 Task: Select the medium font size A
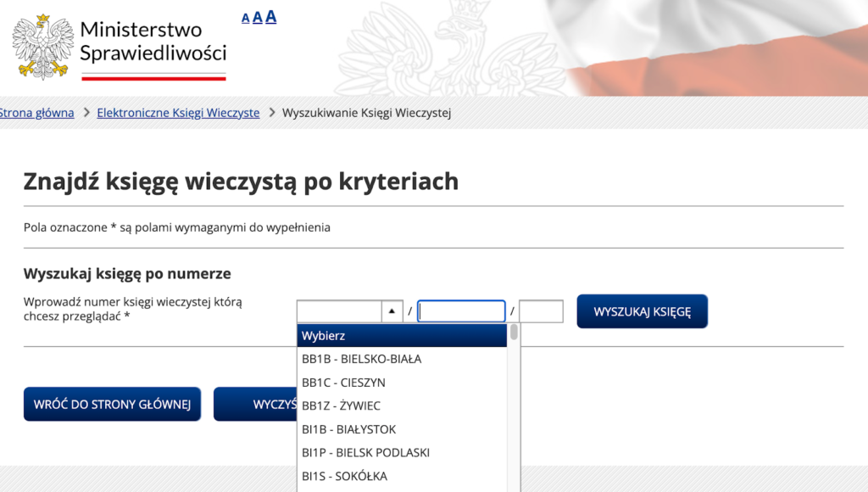point(257,18)
